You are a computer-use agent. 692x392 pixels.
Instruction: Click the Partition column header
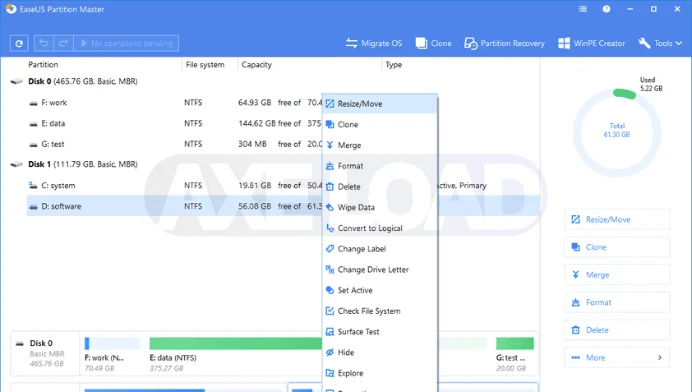point(43,64)
